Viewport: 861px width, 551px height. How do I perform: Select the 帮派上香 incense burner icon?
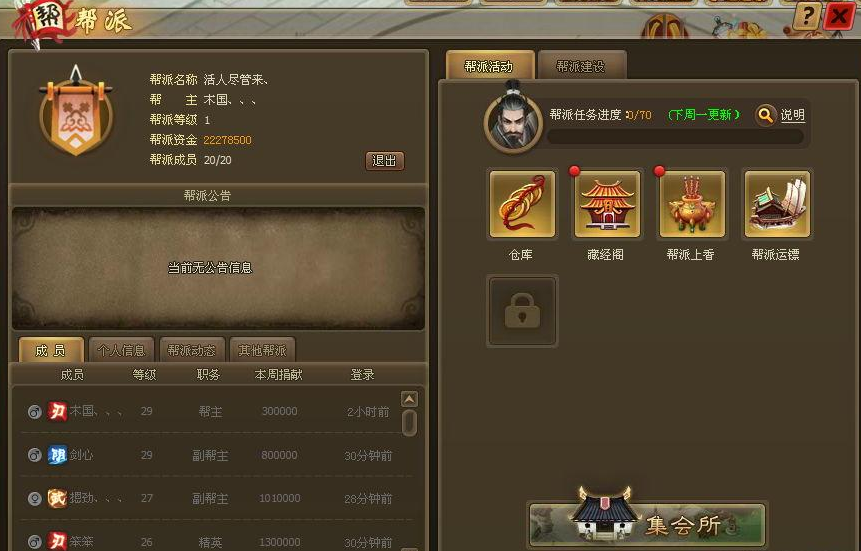(692, 204)
